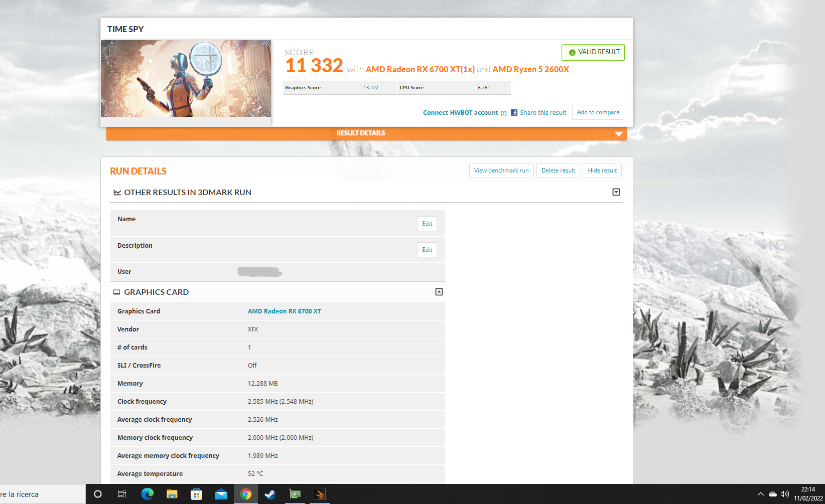Click the Valid Result badge

(x=593, y=52)
